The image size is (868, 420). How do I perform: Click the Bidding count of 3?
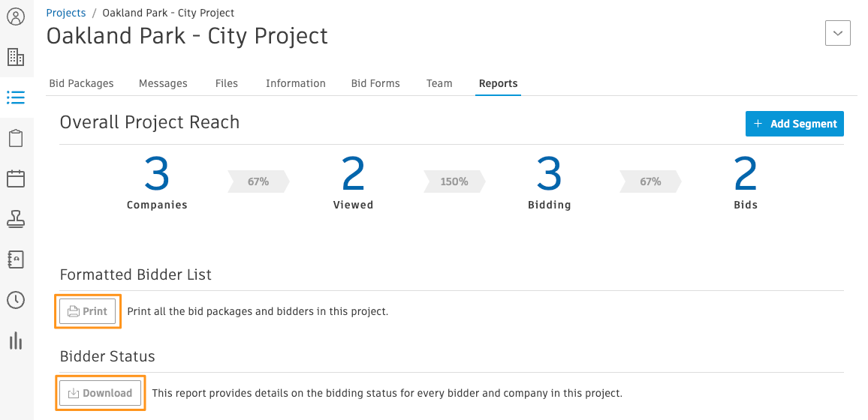coord(549,174)
